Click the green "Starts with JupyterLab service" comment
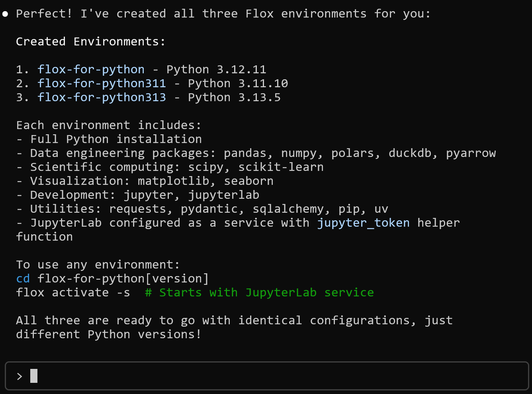This screenshot has width=532, height=394. click(x=259, y=292)
